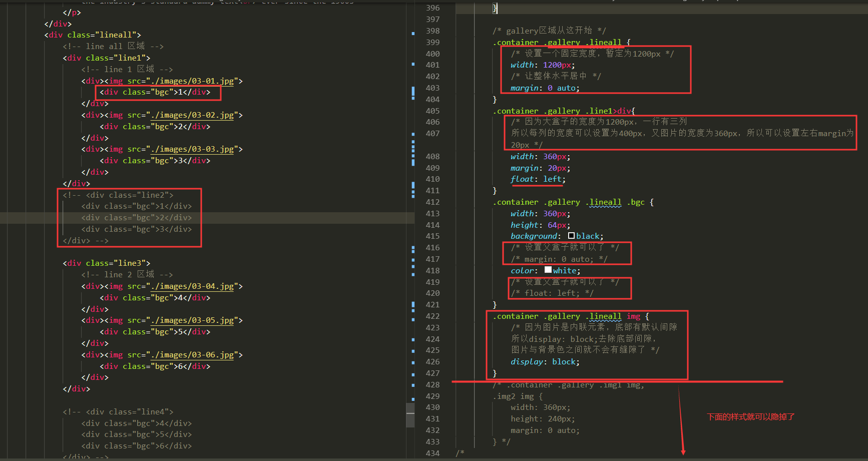Click line number 428 in the gutter
This screenshot has height=461, width=868.
click(x=432, y=384)
